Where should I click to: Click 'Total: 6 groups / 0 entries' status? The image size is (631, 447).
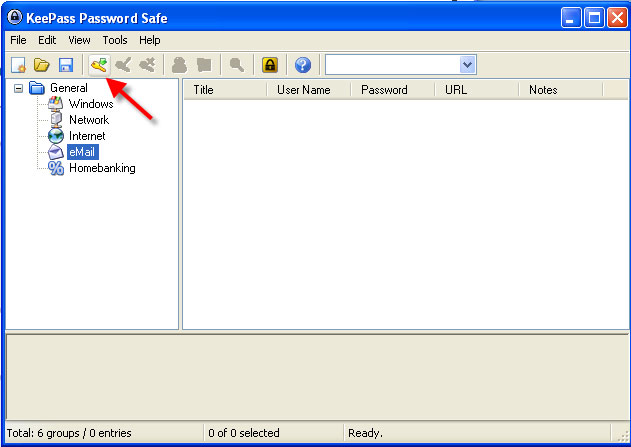[69, 433]
